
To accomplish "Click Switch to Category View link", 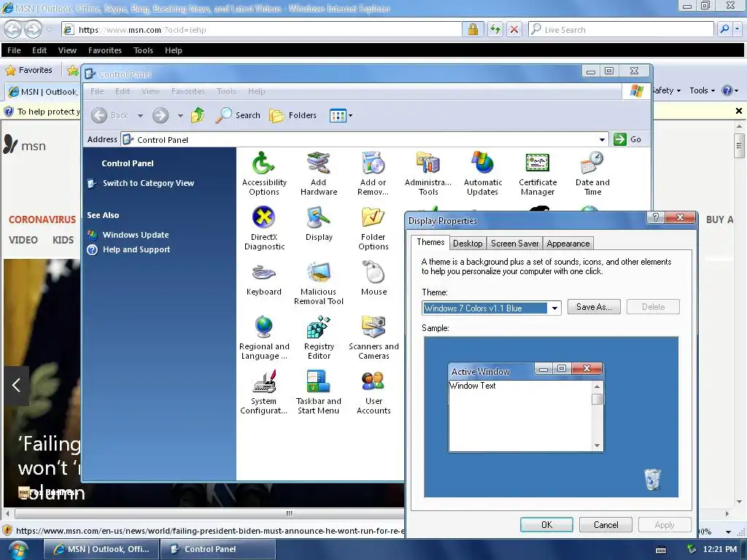I will click(x=148, y=183).
